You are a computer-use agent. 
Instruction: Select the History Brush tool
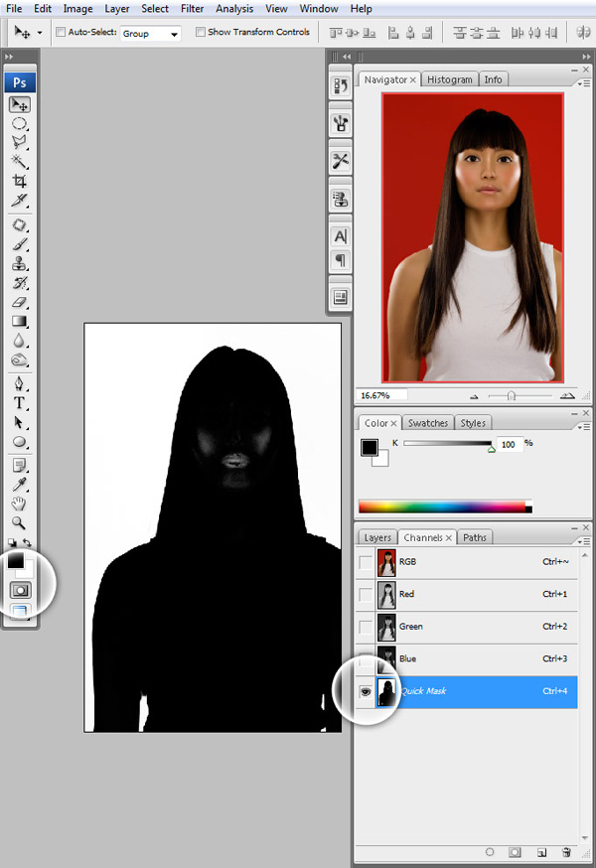click(x=20, y=283)
